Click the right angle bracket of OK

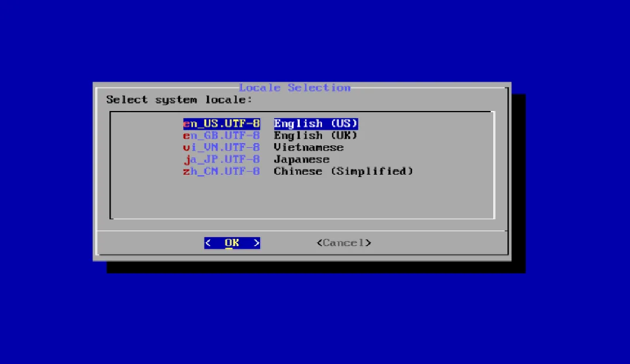coord(257,243)
